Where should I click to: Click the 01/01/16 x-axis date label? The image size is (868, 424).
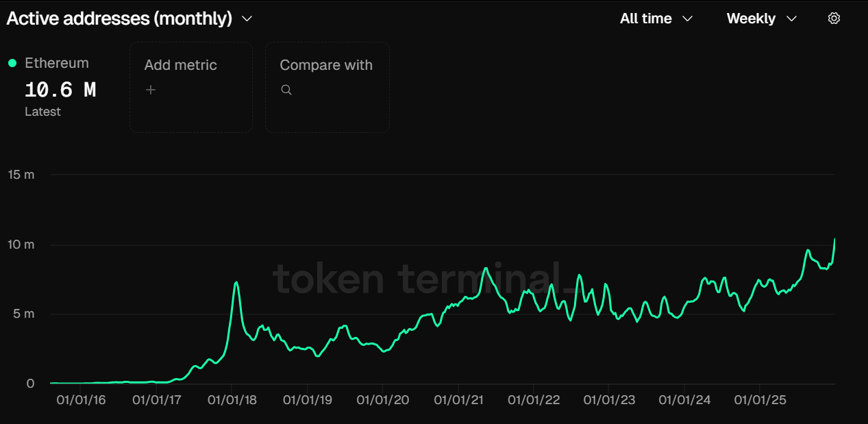point(82,399)
